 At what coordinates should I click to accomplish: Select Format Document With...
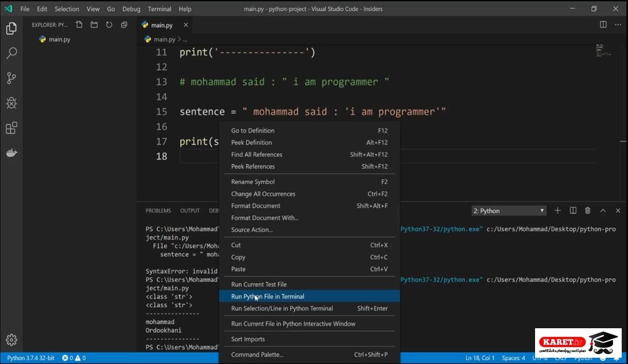point(309,218)
